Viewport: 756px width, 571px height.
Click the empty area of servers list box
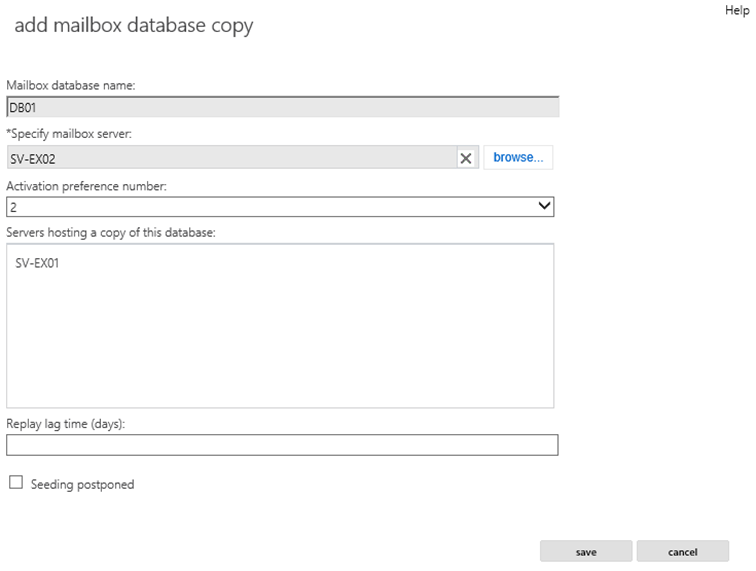coord(280,338)
